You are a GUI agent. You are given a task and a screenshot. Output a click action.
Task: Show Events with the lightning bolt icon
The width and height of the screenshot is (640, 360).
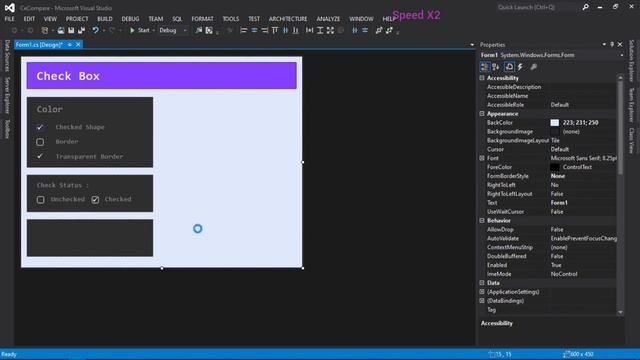tap(520, 67)
